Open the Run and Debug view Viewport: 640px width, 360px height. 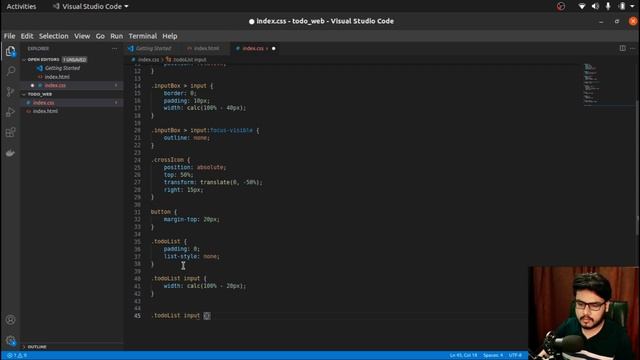point(11,112)
